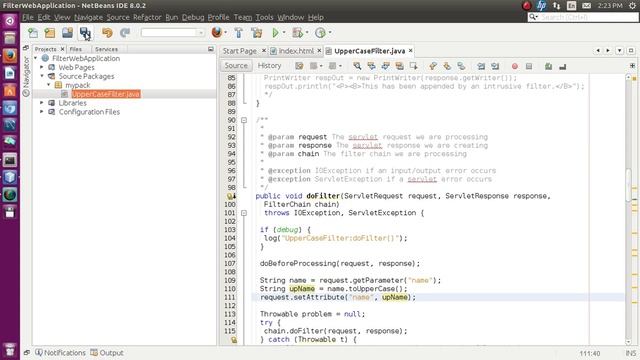Close the UpperCaseFilter.java tab
This screenshot has height=360, width=640.
coord(411,51)
